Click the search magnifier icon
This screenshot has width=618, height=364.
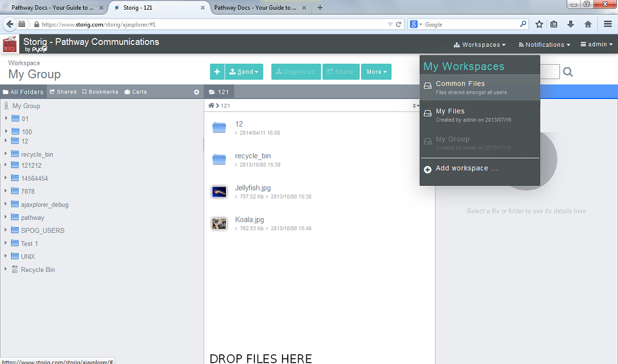tap(568, 71)
